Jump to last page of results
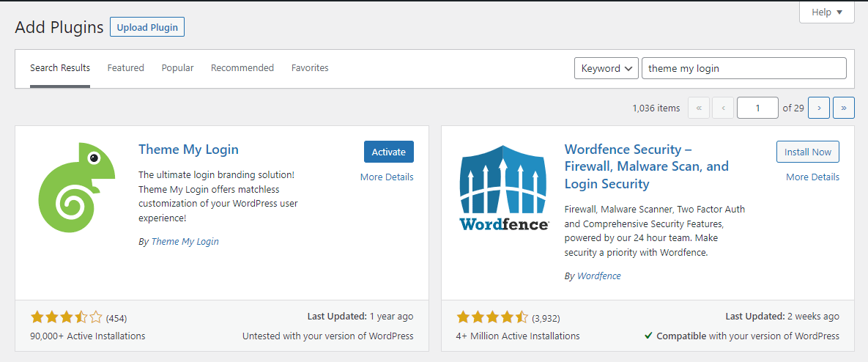 click(x=844, y=108)
